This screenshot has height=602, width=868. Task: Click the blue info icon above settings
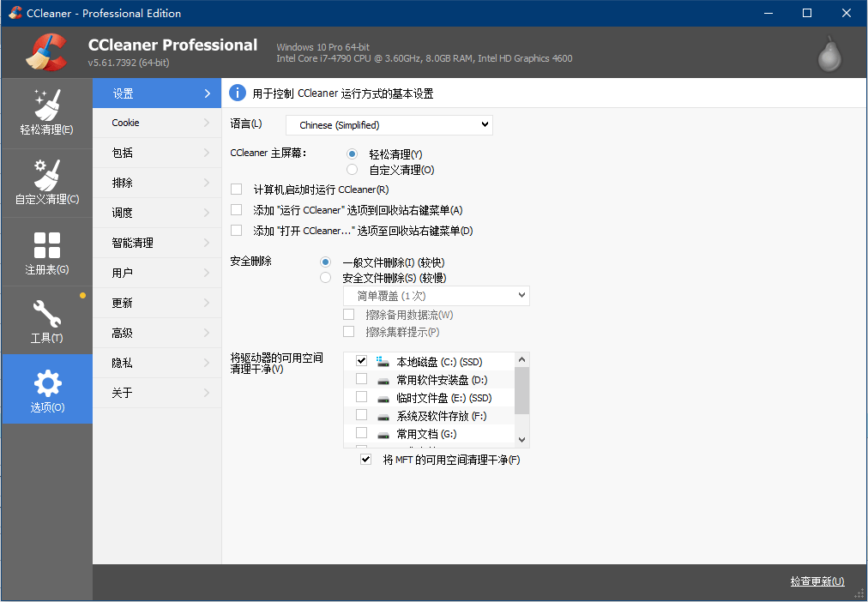coord(238,93)
